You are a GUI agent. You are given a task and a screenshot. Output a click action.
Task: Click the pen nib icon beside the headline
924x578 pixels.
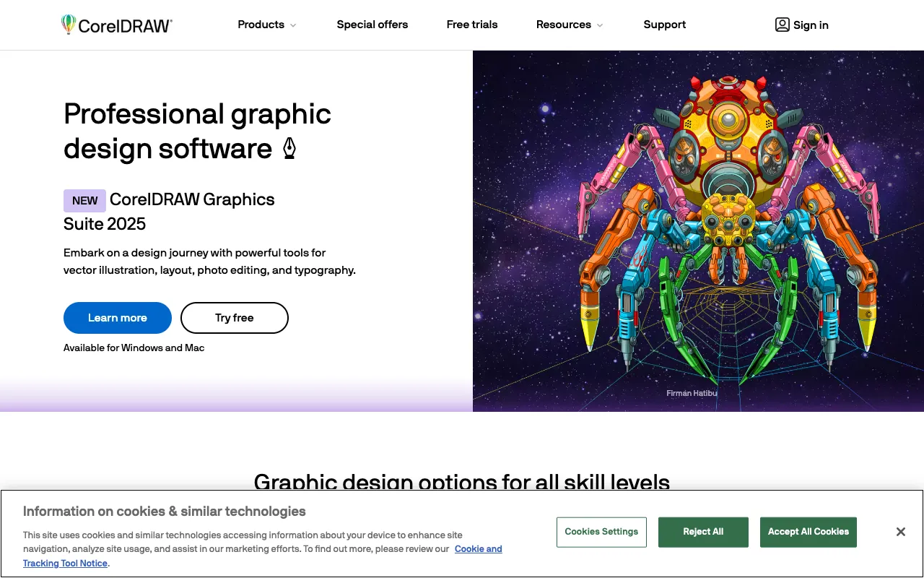(x=289, y=147)
